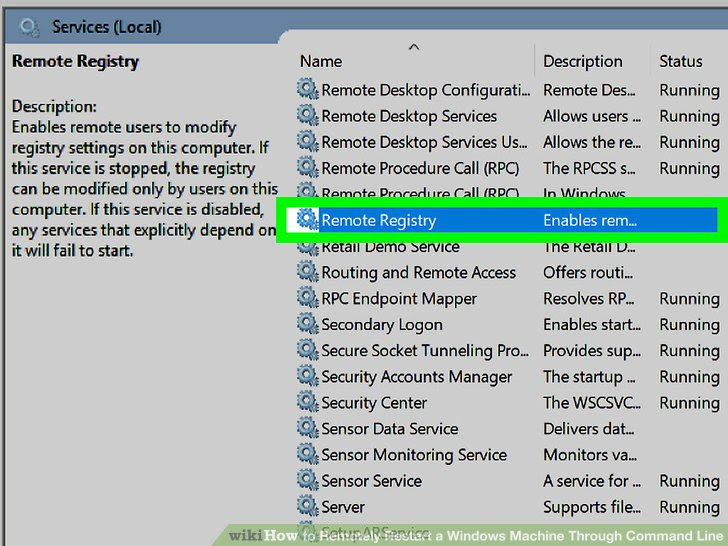Select Secondary Logon service

point(382,325)
